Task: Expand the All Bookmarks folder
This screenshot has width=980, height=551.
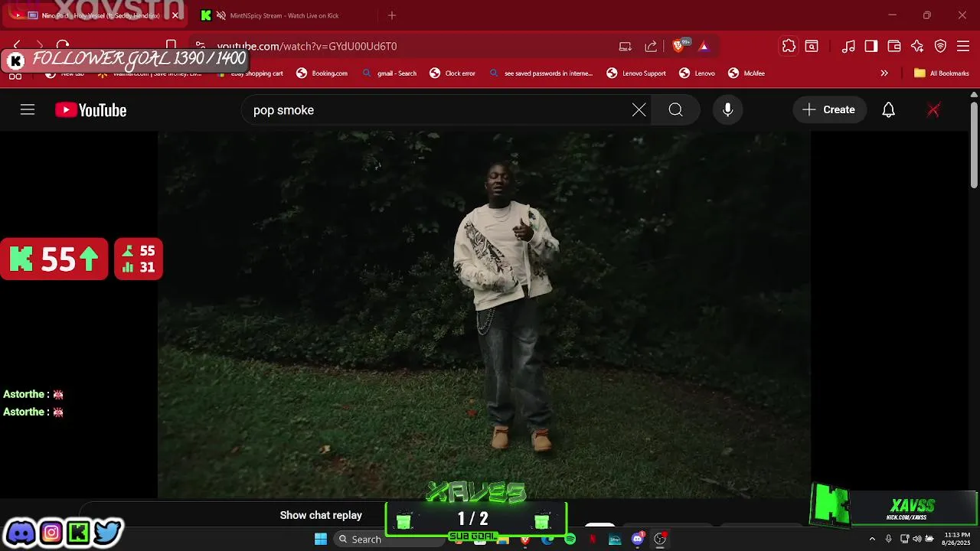Action: [941, 73]
